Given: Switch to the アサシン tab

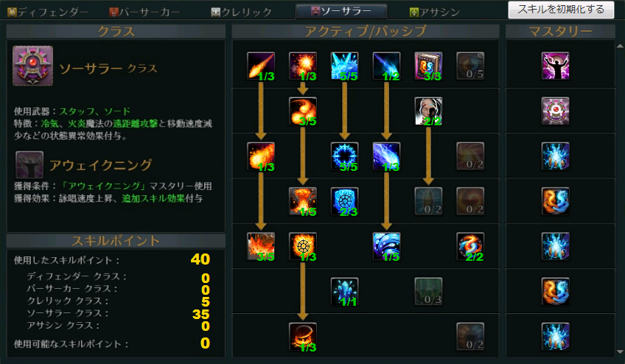Looking at the screenshot, I should tap(434, 12).
